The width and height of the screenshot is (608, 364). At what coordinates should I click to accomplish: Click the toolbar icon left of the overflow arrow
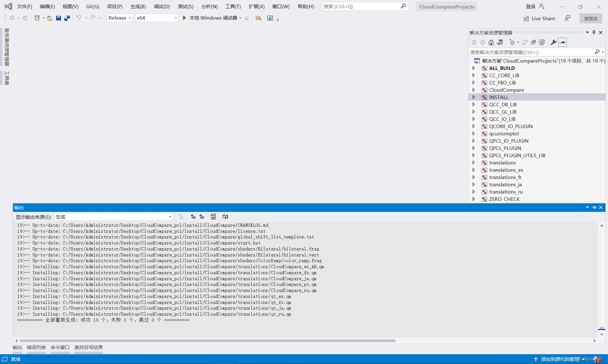pos(270,18)
